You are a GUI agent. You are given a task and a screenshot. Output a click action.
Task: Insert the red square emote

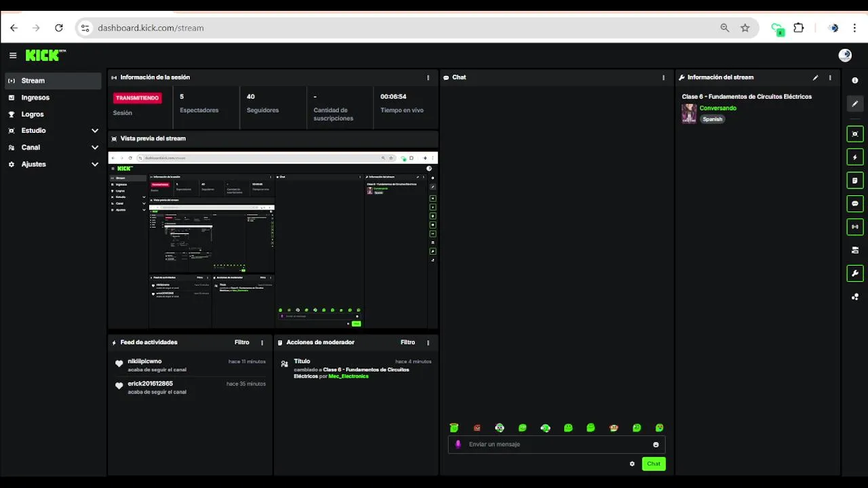tap(477, 428)
